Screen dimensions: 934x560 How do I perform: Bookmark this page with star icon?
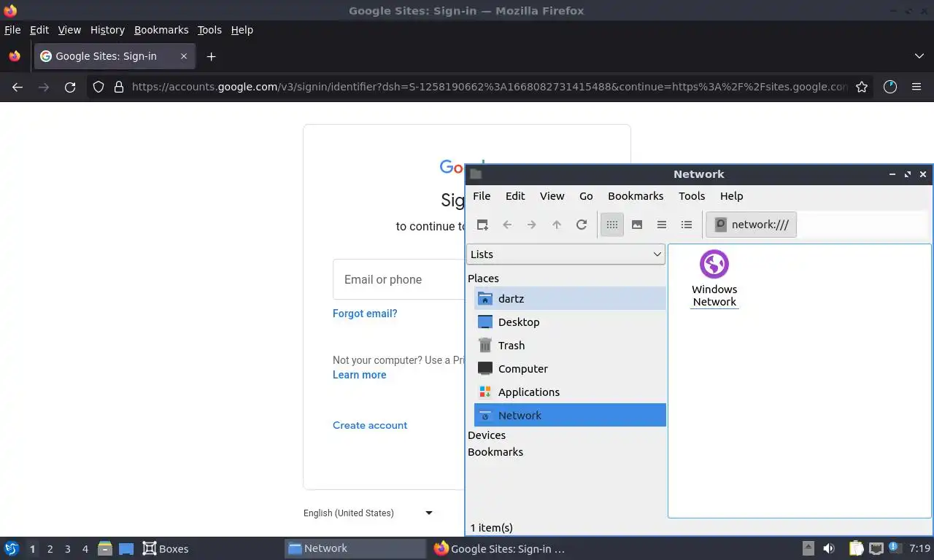tap(862, 87)
